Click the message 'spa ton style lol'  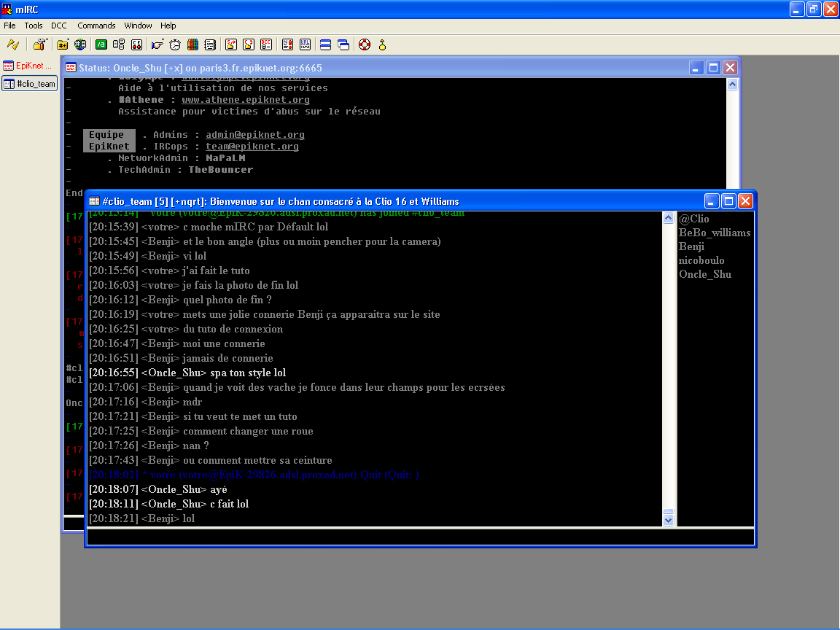(x=247, y=373)
